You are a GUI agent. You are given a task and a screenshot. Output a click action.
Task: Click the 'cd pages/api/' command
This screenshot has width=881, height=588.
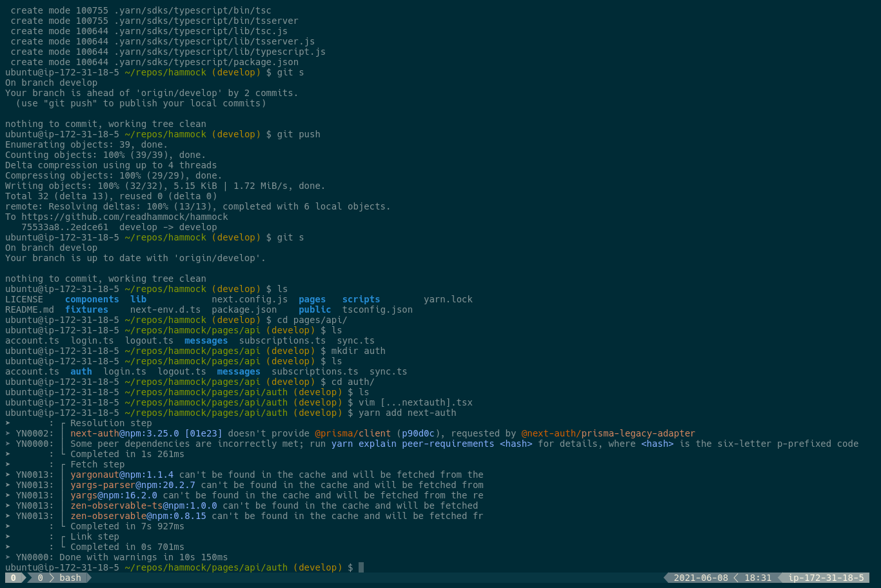(x=312, y=320)
